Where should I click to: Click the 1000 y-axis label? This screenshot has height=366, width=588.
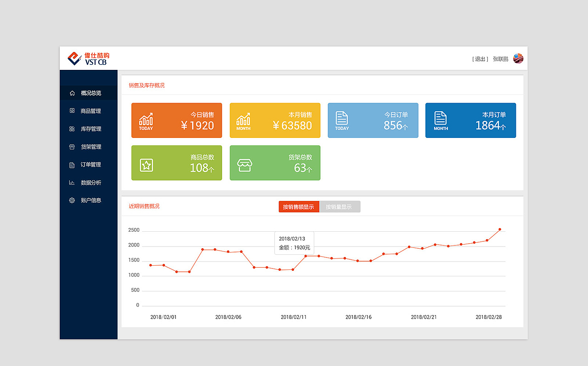coord(134,275)
